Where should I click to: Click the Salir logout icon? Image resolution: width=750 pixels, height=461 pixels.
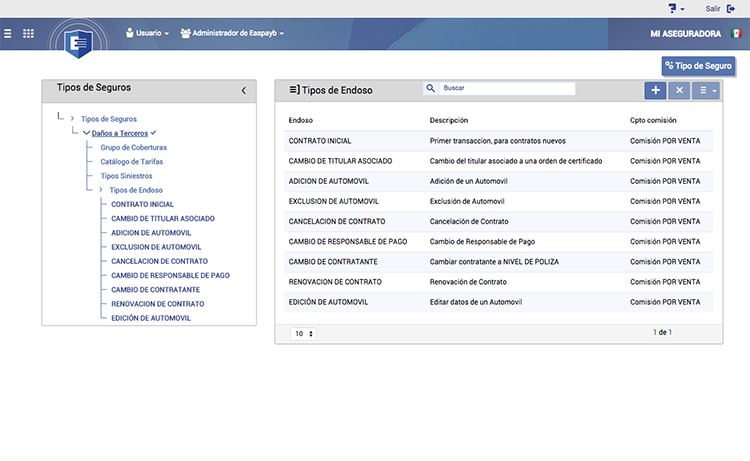click(731, 9)
